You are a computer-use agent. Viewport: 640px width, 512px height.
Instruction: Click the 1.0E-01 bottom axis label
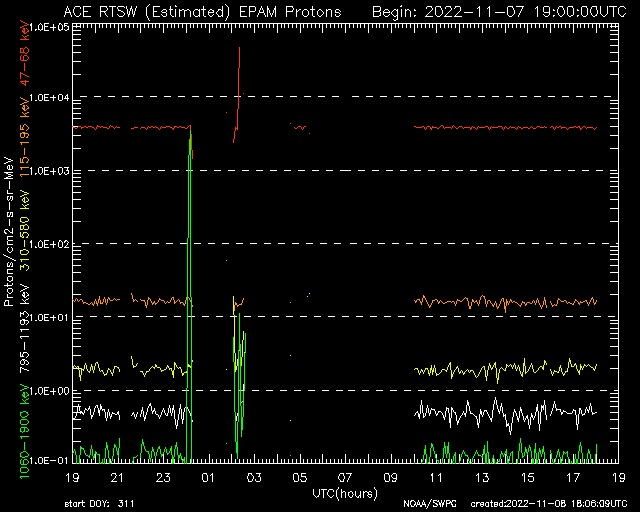(49, 460)
